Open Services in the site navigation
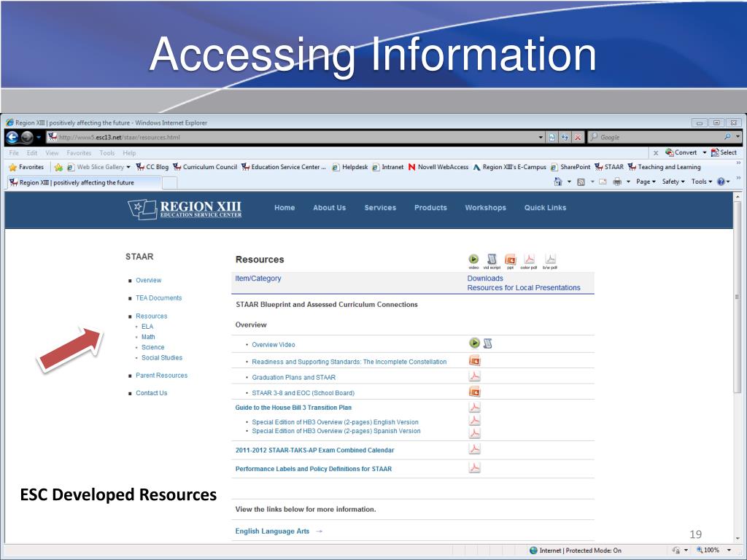The width and height of the screenshot is (747, 560). [x=380, y=208]
